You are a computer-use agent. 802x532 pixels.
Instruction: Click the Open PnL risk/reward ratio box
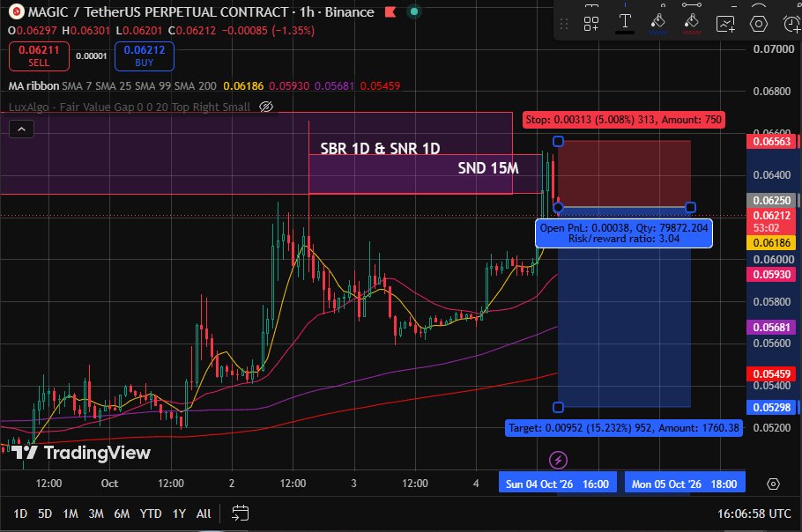624,233
